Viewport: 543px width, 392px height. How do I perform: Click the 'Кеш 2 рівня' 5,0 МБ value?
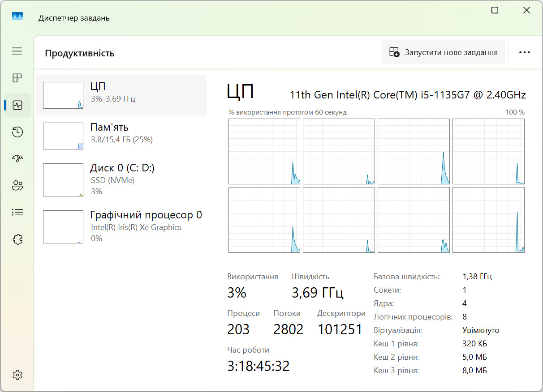[474, 357]
